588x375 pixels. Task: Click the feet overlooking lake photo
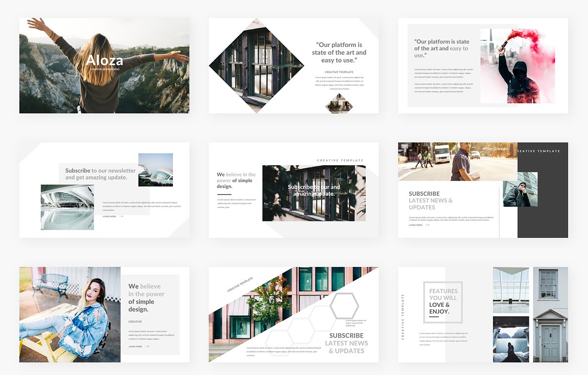point(511,339)
